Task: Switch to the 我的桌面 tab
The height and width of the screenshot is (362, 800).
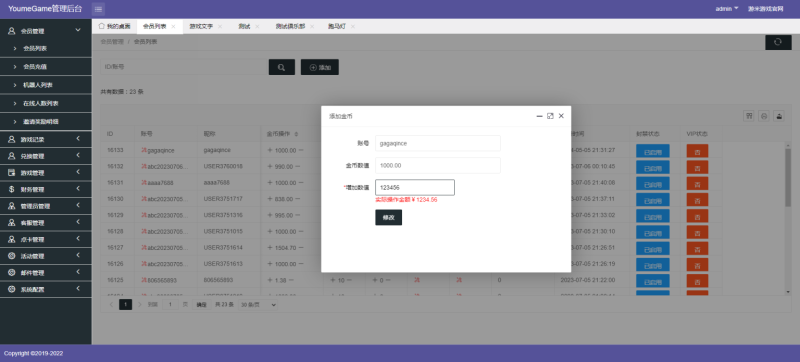Action: pos(114,27)
